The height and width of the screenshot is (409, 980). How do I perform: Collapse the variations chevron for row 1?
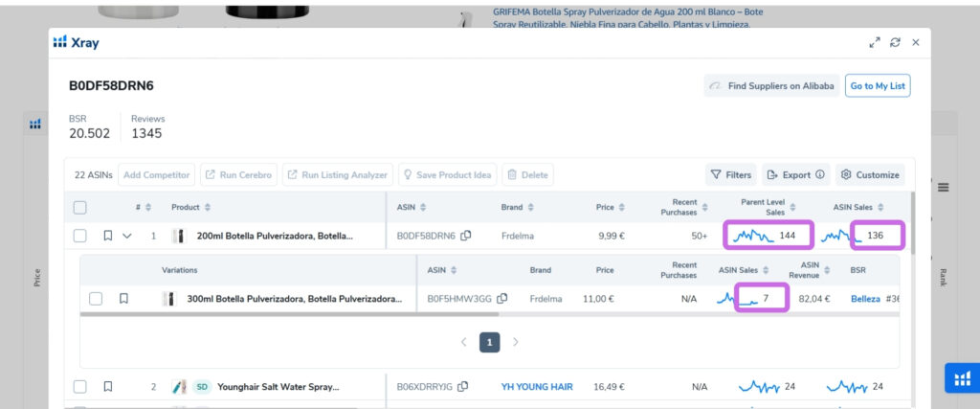127,236
